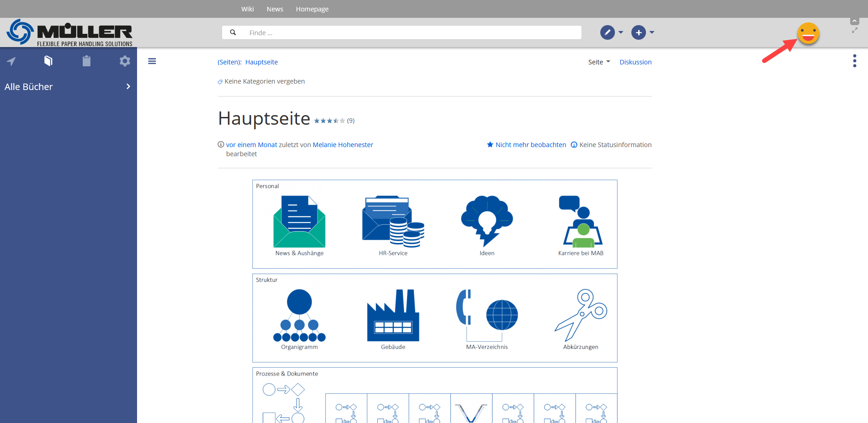Open the clipboard icon in sidebar

(x=86, y=61)
